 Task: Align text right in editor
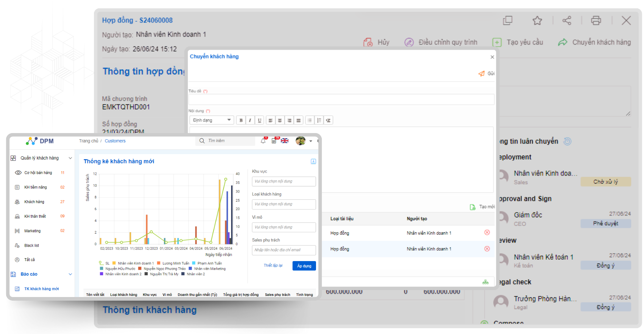pos(289,120)
